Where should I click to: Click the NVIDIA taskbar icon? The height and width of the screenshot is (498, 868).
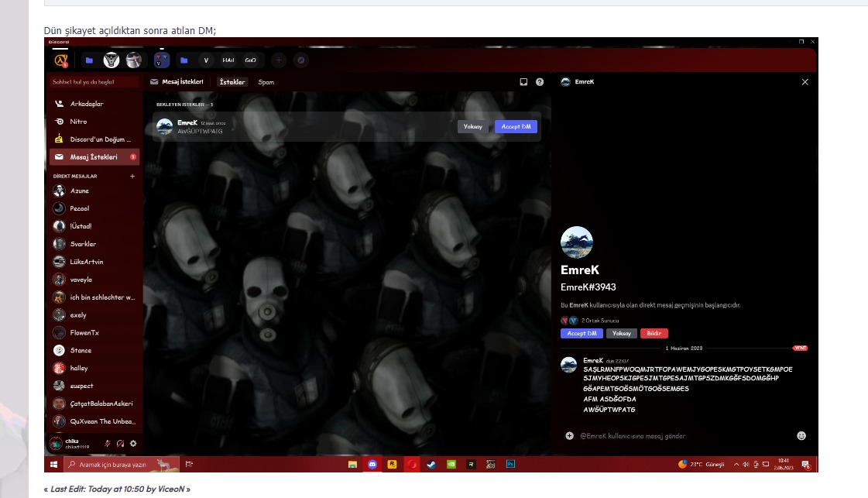(451, 464)
